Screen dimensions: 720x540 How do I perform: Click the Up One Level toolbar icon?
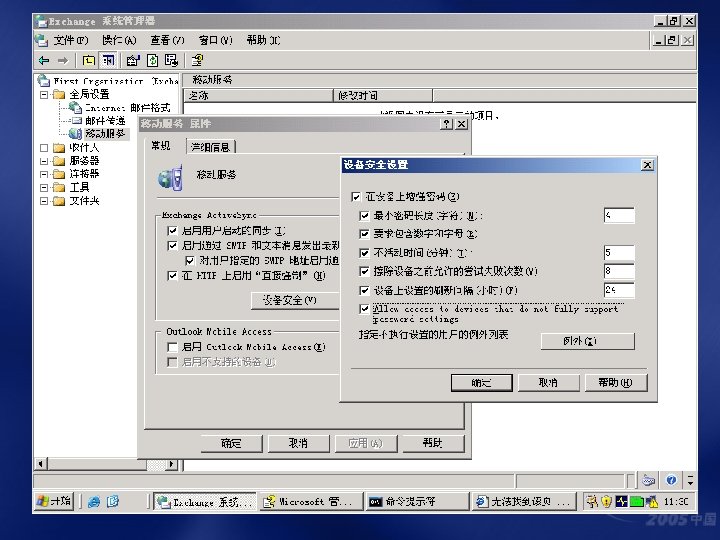tap(88, 60)
